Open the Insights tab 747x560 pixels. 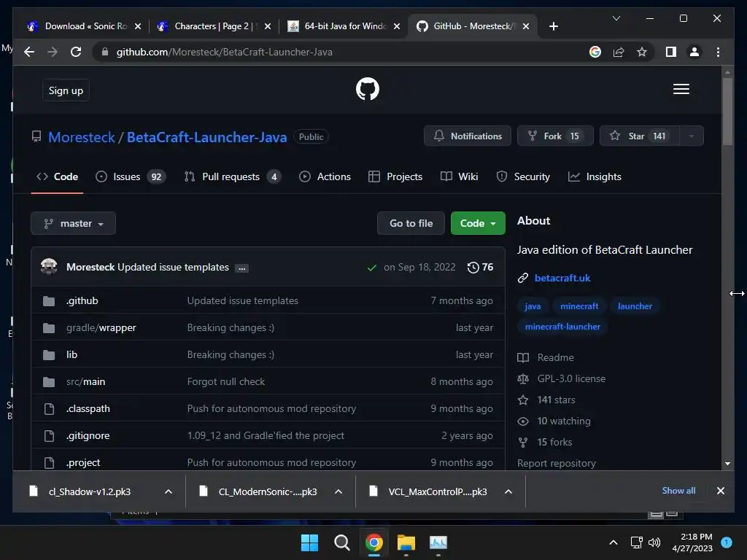coord(595,176)
